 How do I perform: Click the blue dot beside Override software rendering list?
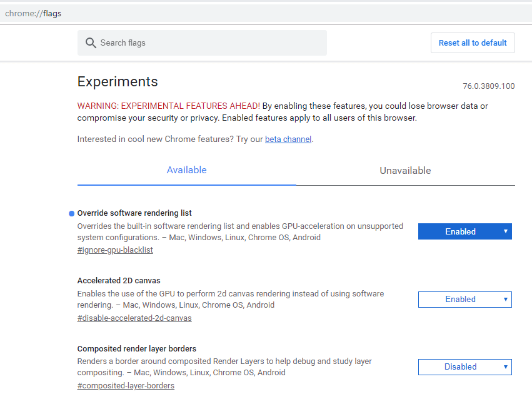click(x=71, y=213)
